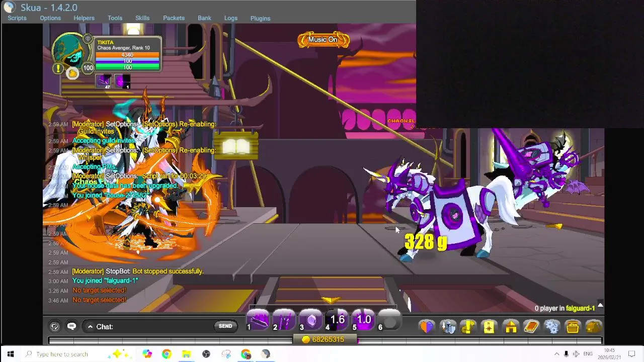Use skill slot 5 on cooldown
Screen dimensions: 644x362
(x=363, y=320)
